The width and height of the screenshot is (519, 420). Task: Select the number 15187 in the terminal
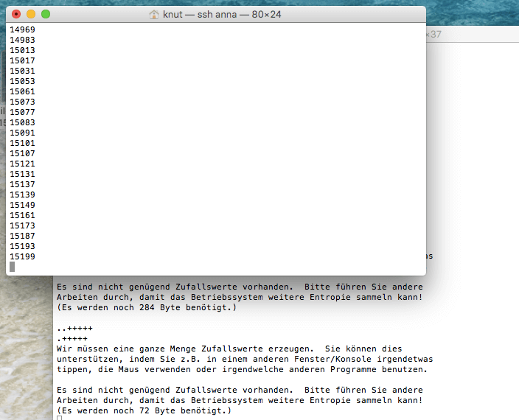click(22, 236)
